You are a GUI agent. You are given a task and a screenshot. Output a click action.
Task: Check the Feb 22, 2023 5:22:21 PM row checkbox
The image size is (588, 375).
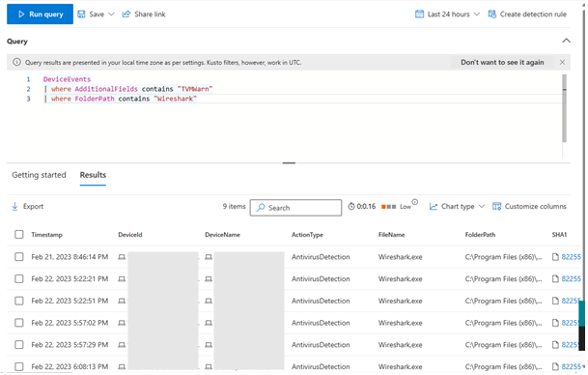coord(19,279)
